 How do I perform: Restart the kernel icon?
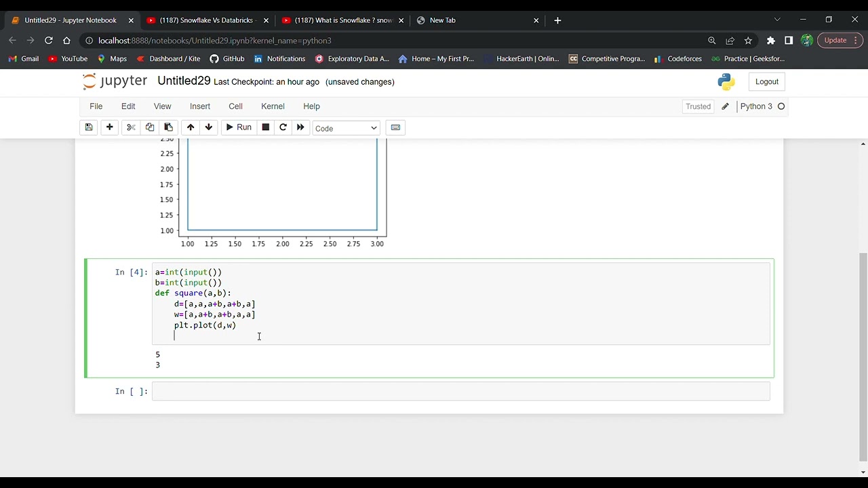point(283,127)
